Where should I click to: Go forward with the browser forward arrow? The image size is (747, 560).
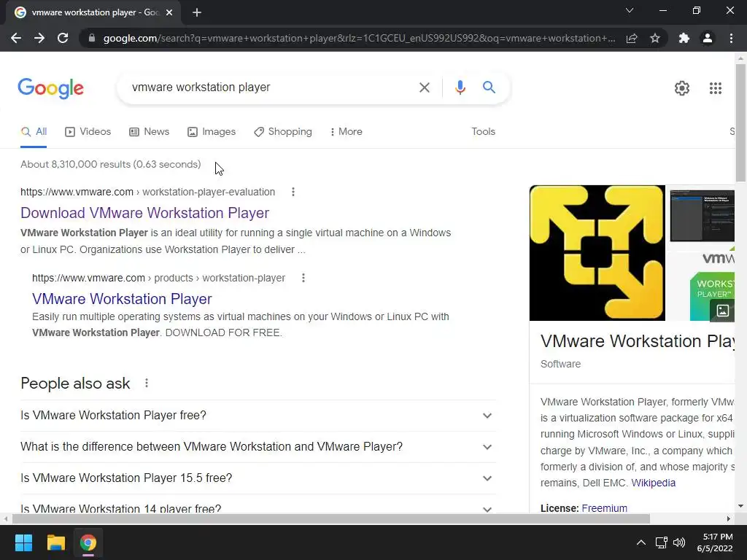click(39, 38)
